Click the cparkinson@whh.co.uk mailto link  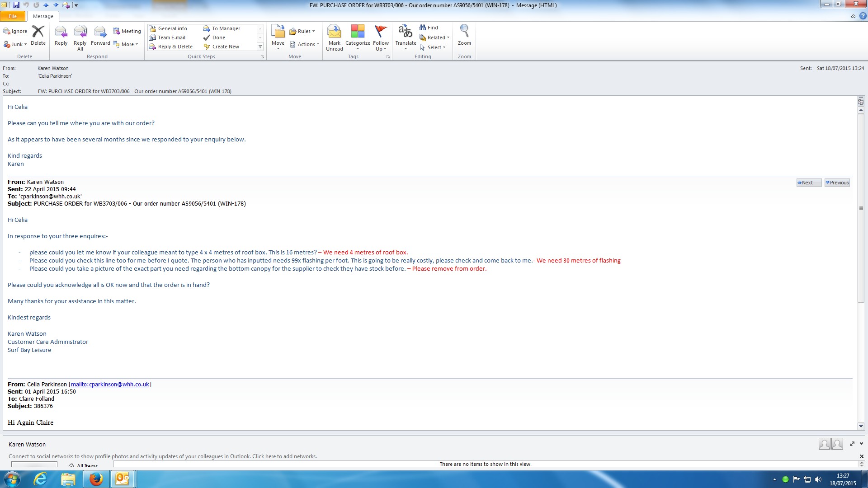(x=110, y=385)
